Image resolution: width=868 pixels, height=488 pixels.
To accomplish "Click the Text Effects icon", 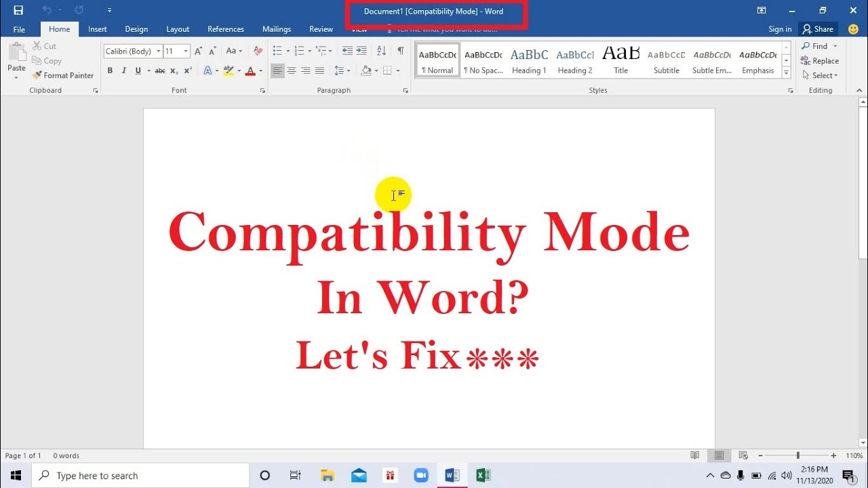I will 208,70.
